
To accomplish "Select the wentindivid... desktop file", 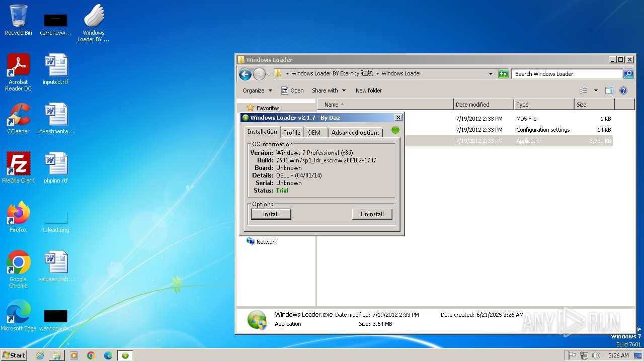I will coord(56,320).
